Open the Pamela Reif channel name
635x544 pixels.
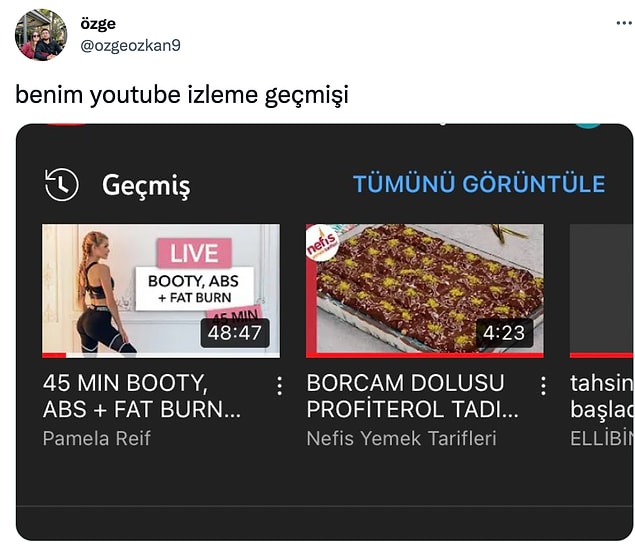click(x=96, y=438)
